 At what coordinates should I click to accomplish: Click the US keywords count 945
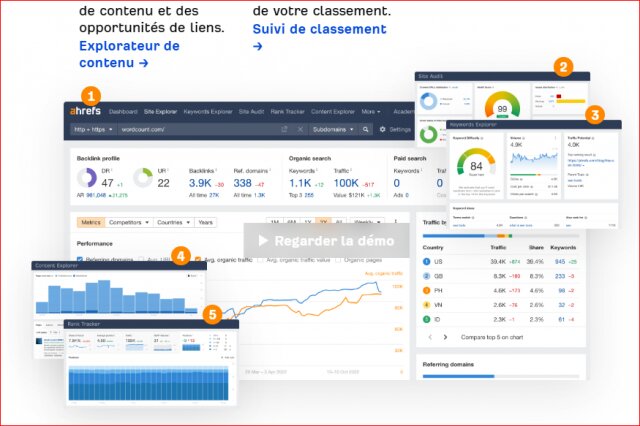560,262
